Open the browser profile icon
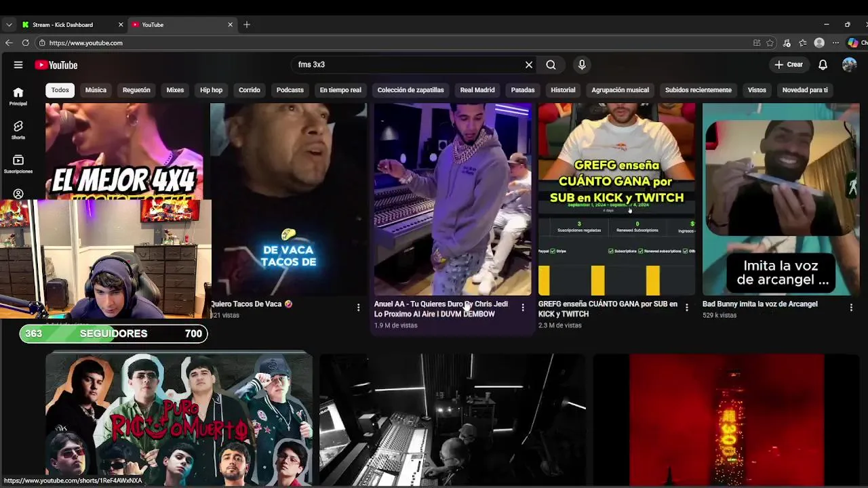The width and height of the screenshot is (868, 488). pyautogui.click(x=819, y=43)
